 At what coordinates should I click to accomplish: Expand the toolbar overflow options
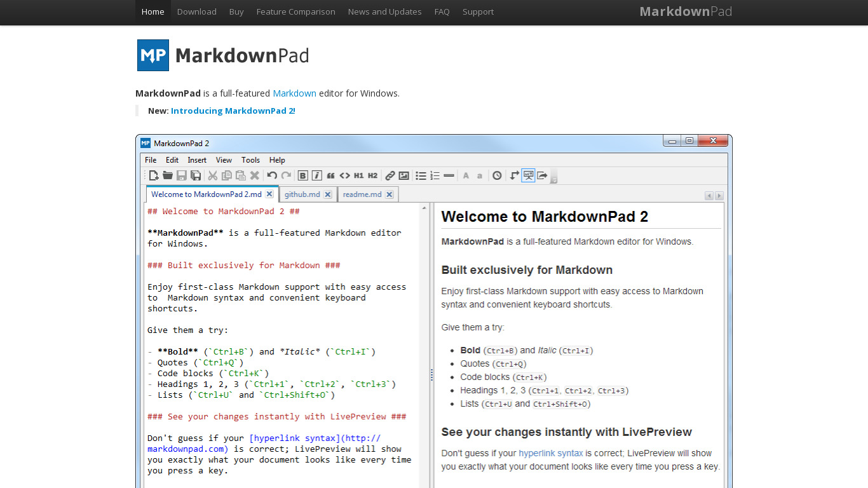click(553, 177)
